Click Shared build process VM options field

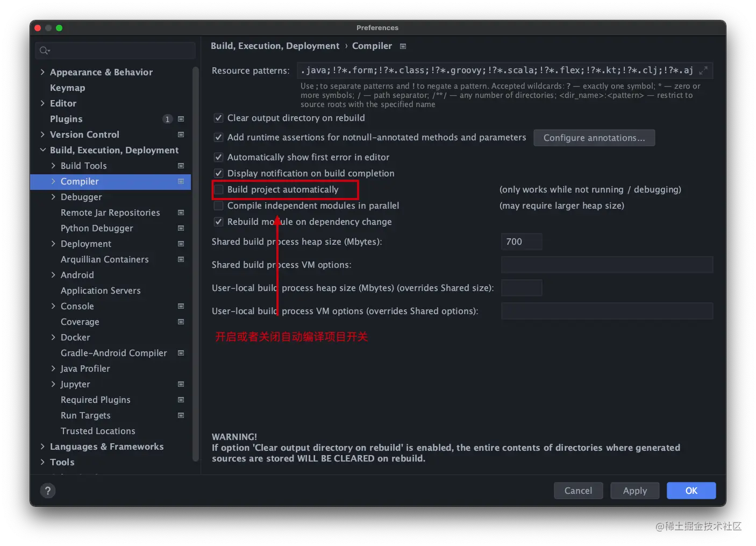[x=607, y=265]
